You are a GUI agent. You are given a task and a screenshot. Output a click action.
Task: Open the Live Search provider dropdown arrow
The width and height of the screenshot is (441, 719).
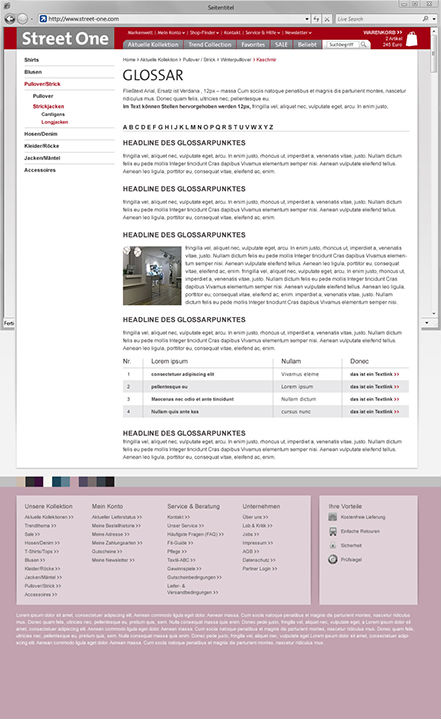click(x=435, y=19)
